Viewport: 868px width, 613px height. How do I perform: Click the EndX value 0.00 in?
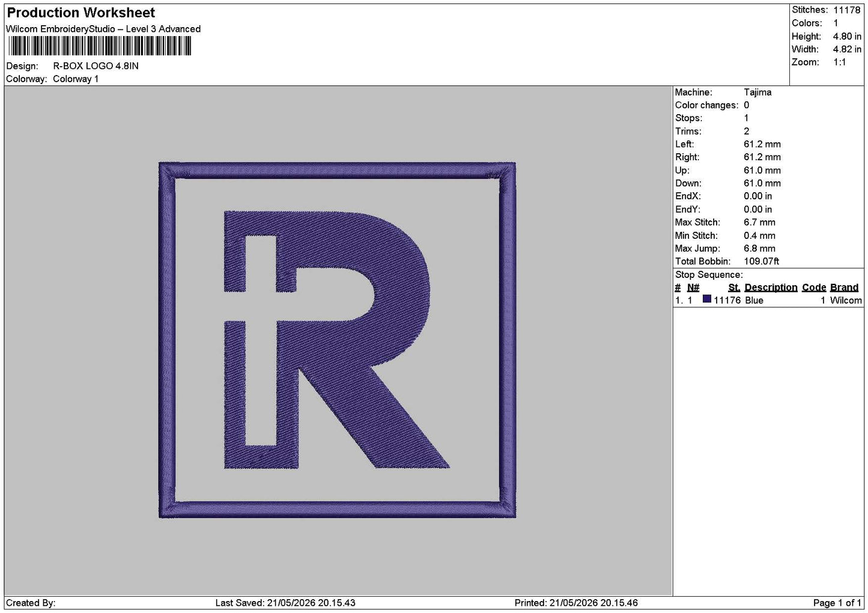point(758,196)
